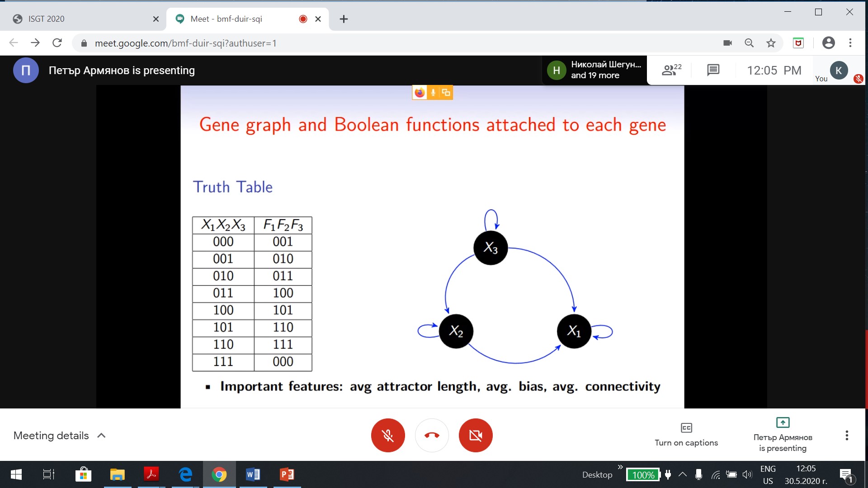The image size is (868, 488).
Task: Open the chat panel icon
Action: 713,70
